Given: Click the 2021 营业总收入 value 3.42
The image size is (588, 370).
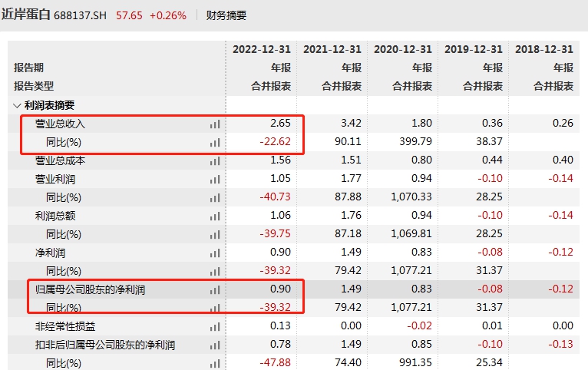Looking at the screenshot, I should pyautogui.click(x=351, y=124).
